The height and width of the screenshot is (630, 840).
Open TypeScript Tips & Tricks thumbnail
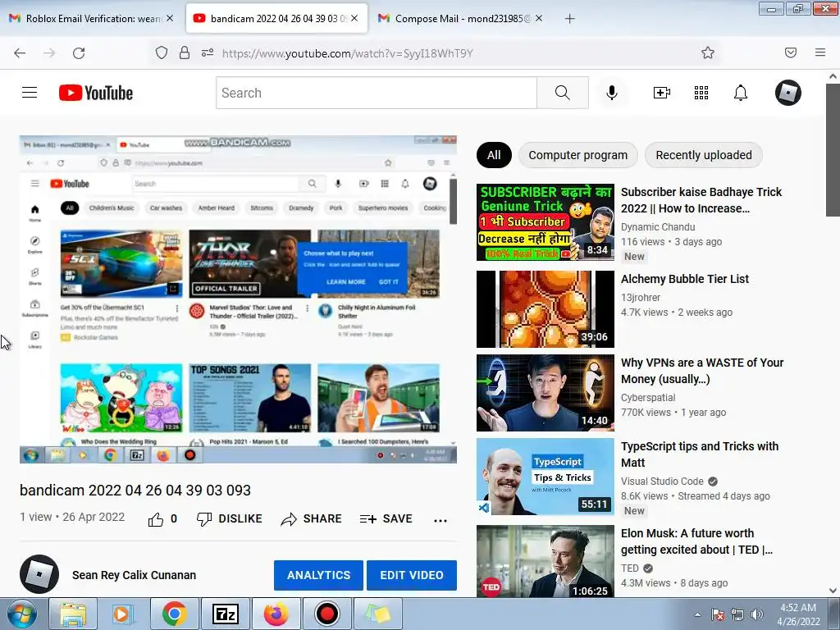pyautogui.click(x=546, y=477)
